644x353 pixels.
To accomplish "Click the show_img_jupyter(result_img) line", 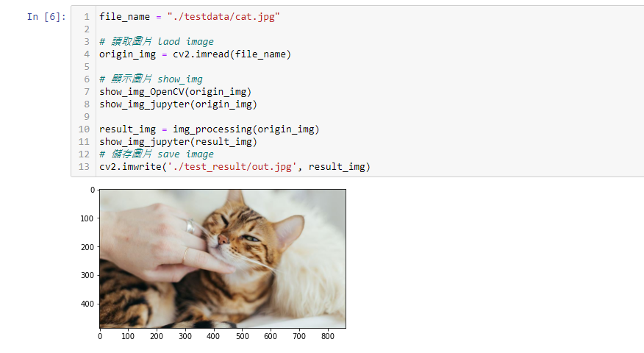I will pos(178,142).
